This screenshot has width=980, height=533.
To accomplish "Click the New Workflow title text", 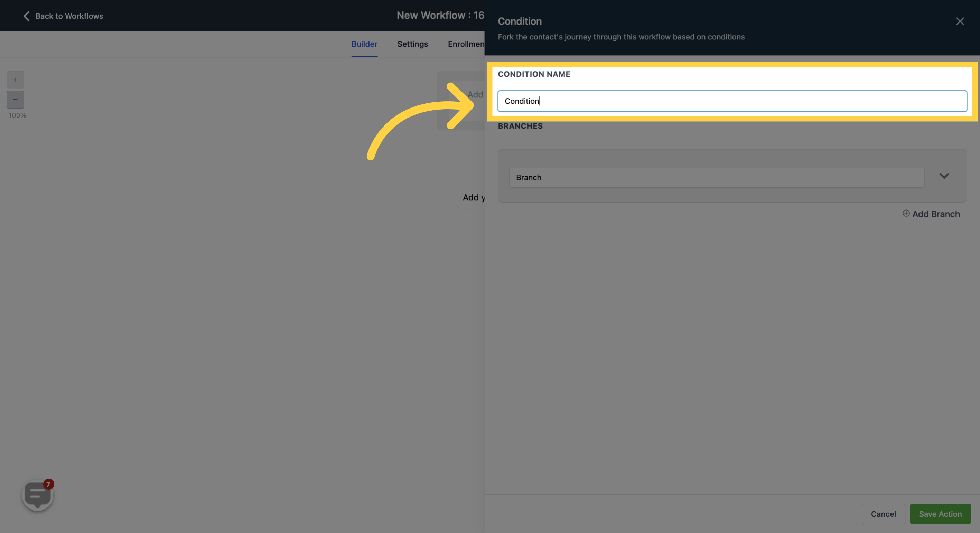I will click(x=440, y=15).
